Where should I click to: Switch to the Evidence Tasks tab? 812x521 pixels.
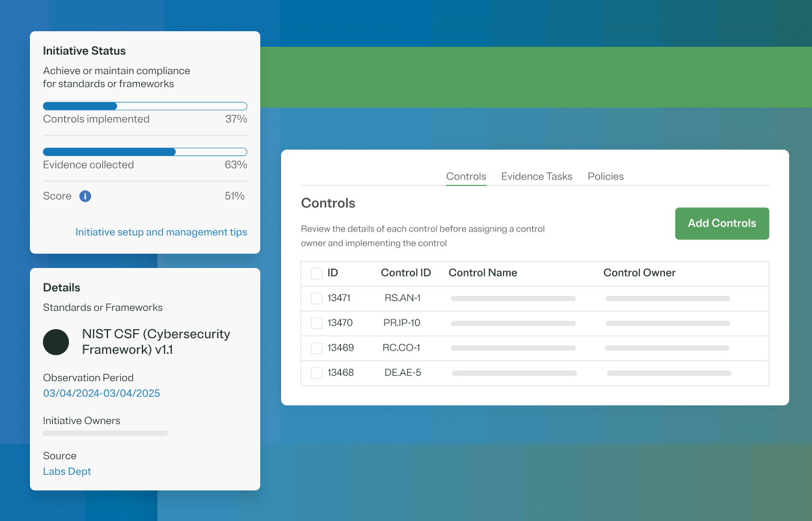coord(536,176)
